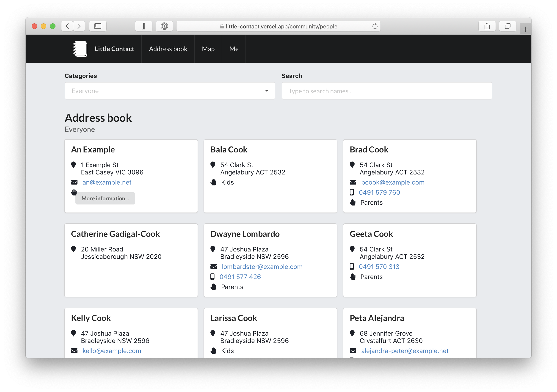Viewport: 557px width, 392px height.
Task: Expand the Categories dropdown arrow
Action: 267,91
